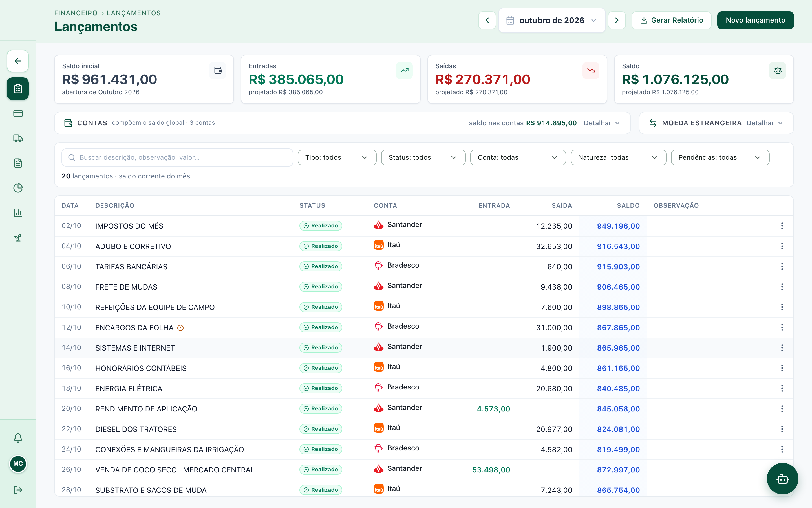Click the back arrow sidebar button
Viewport: 812px width, 508px height.
18,61
